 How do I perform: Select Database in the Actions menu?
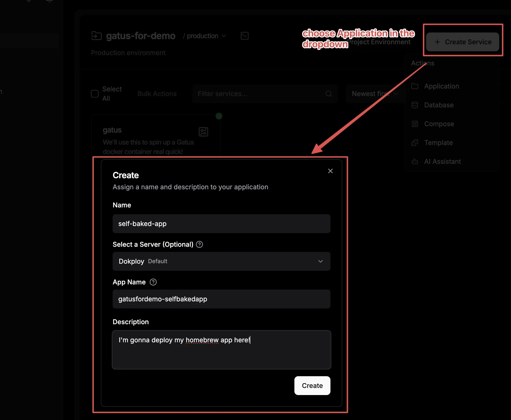click(439, 105)
